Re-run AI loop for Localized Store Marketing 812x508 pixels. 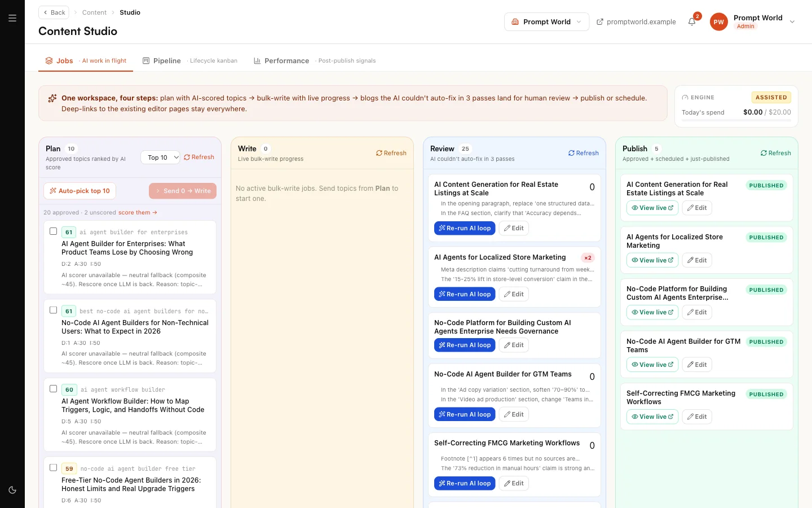(465, 294)
